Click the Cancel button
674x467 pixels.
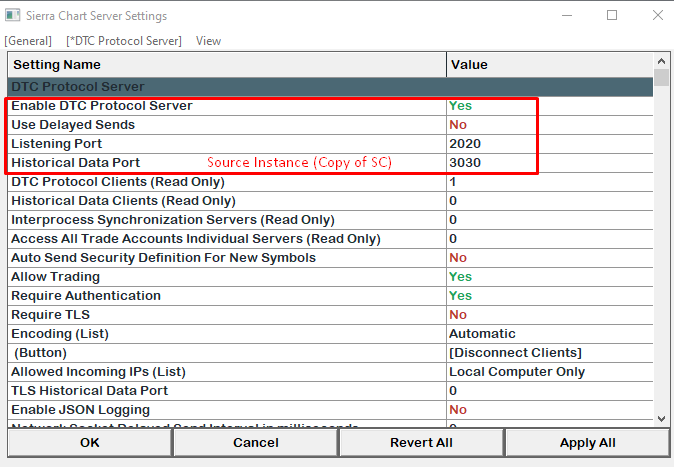coord(256,442)
